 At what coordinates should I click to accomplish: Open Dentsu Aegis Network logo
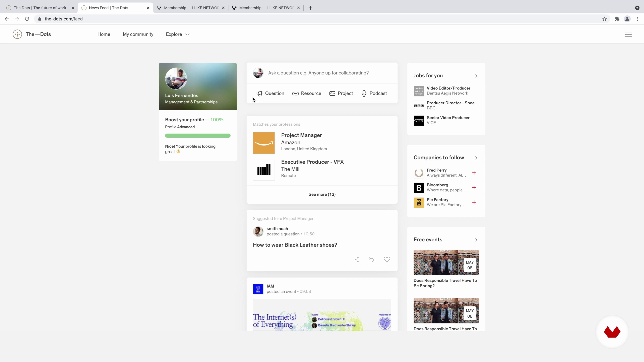[419, 91]
